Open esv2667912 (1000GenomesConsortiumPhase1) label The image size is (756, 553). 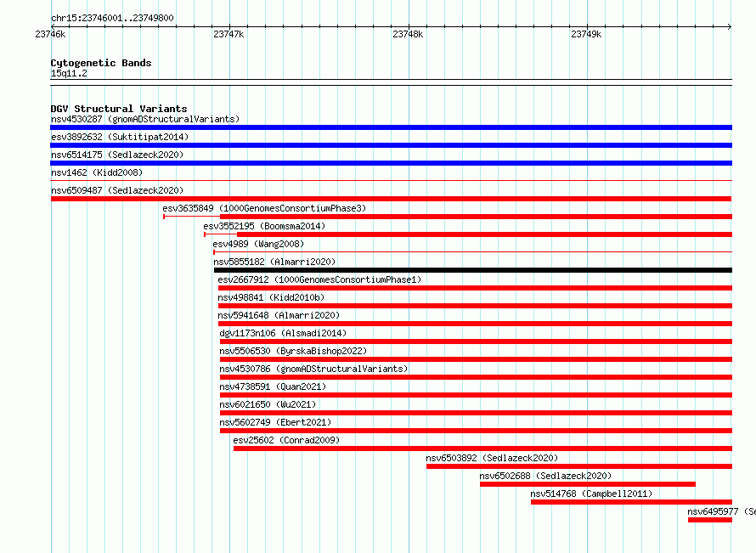pos(319,279)
